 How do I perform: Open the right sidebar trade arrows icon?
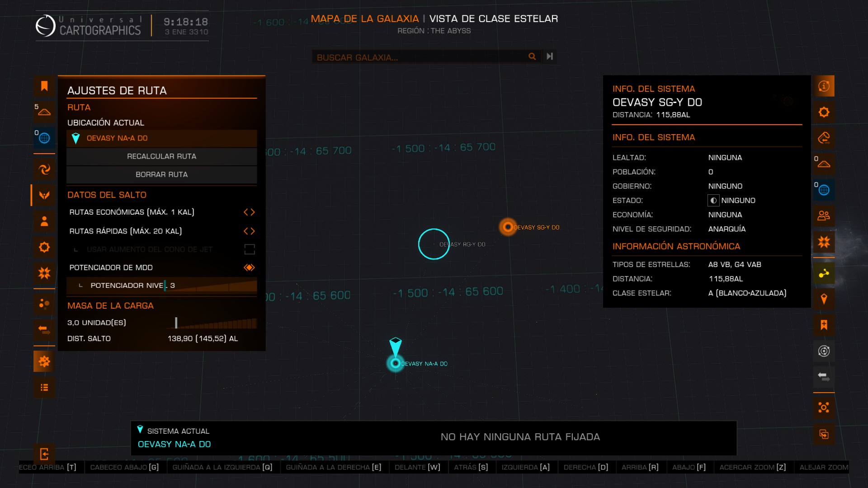click(824, 377)
